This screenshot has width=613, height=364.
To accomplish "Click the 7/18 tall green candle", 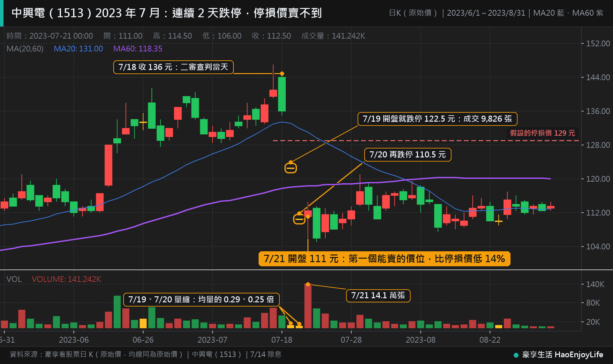I will pyautogui.click(x=282, y=94).
